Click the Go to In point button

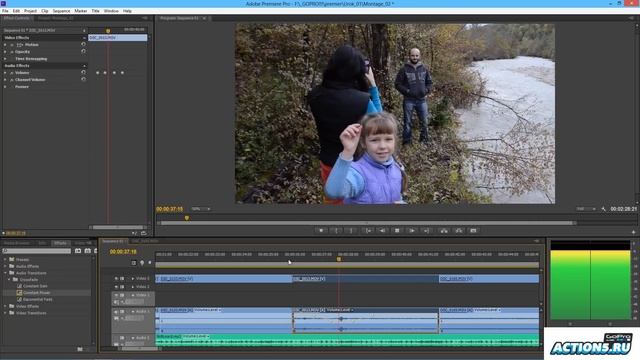point(368,231)
